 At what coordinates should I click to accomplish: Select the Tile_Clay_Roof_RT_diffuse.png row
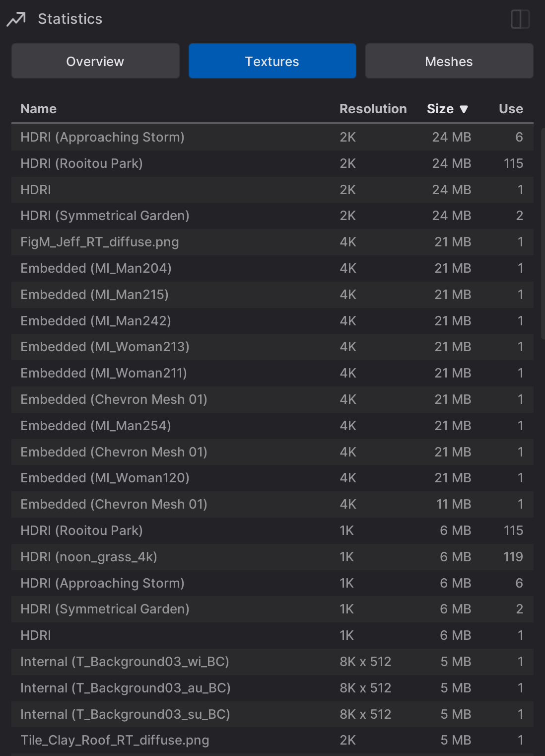115,740
